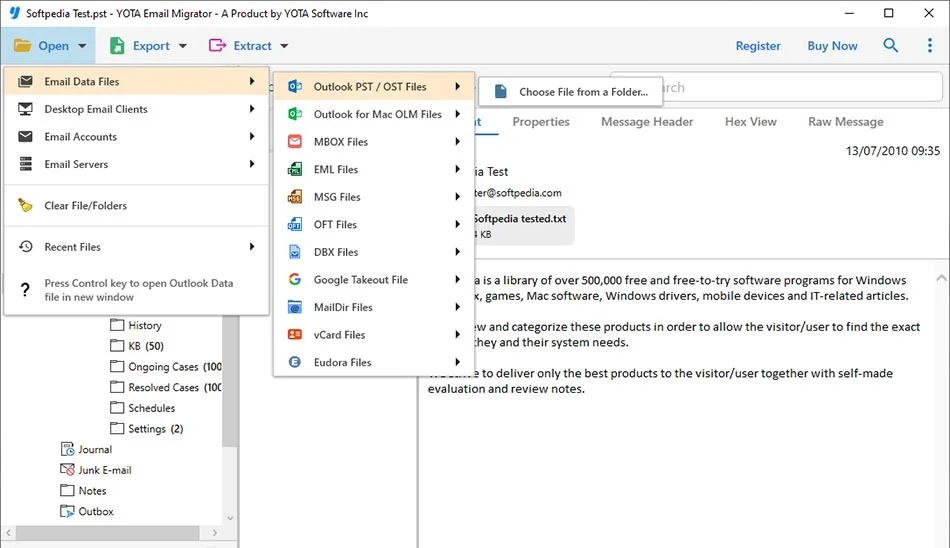This screenshot has width=950, height=548.
Task: Choose Clear File/Folders option
Action: [136, 206]
